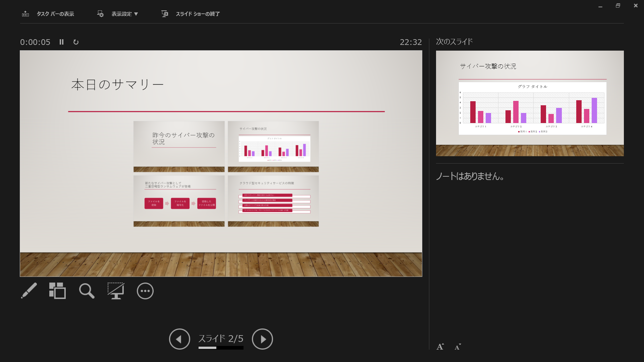This screenshot has width=644, height=362.
Task: Click the スライド 2/5 label
Action: pos(221,339)
